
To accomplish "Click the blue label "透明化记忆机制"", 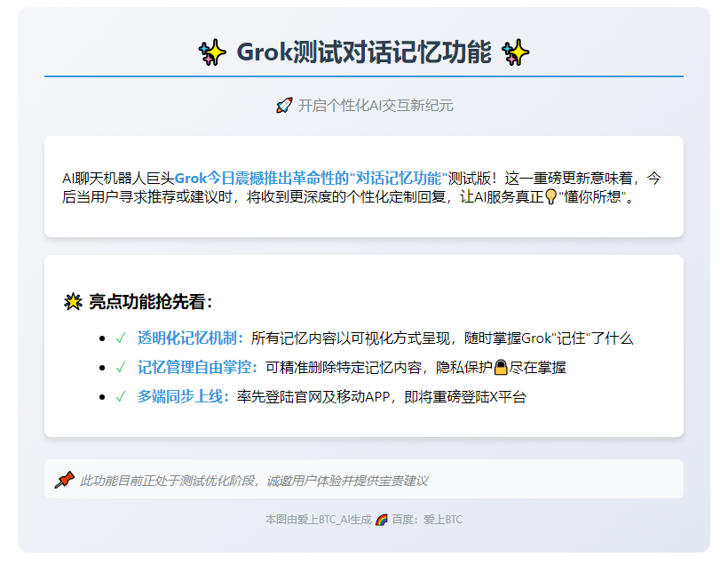I will pyautogui.click(x=187, y=338).
